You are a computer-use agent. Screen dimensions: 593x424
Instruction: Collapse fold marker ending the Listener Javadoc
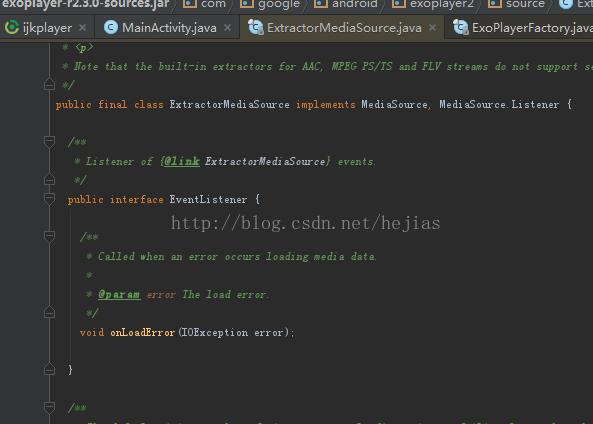click(x=49, y=179)
